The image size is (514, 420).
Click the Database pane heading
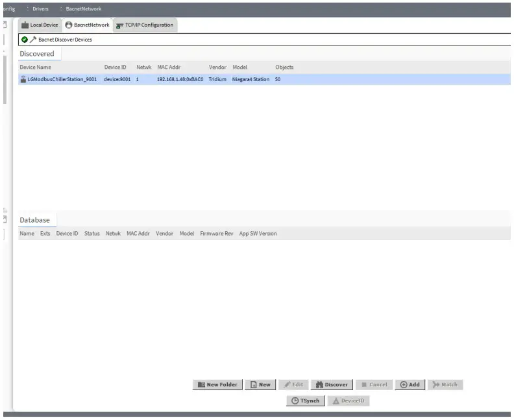[x=35, y=220]
